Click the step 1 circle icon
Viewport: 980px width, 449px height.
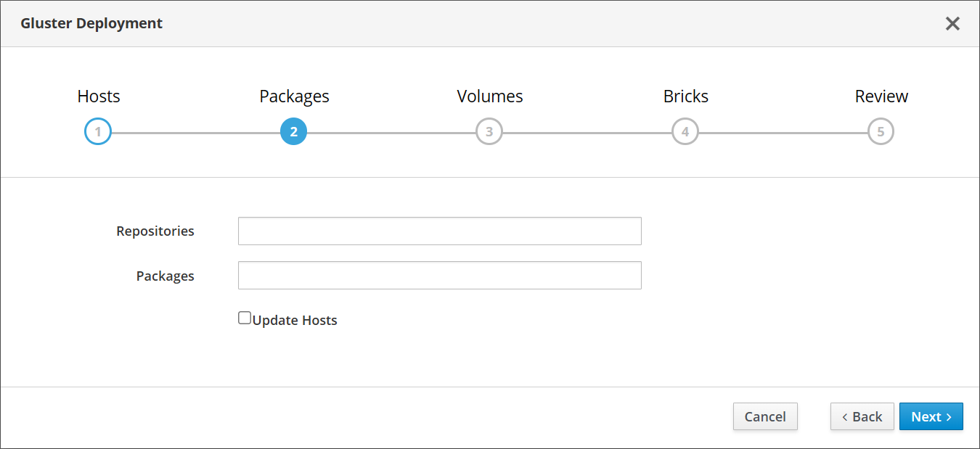tap(98, 132)
